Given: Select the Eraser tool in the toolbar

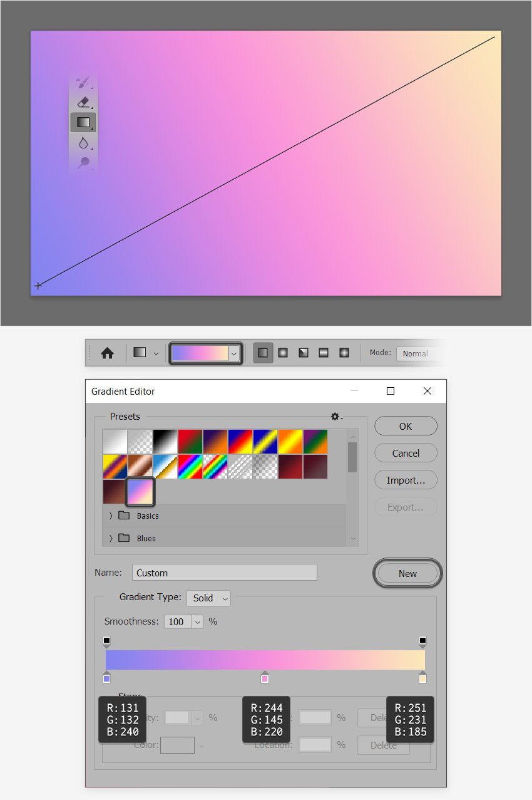Looking at the screenshot, I should (83, 102).
